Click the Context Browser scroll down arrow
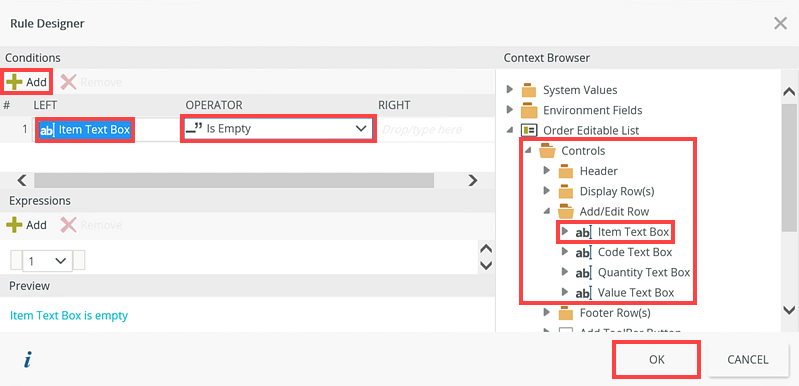Image resolution: width=799 pixels, height=386 pixels. click(x=789, y=309)
